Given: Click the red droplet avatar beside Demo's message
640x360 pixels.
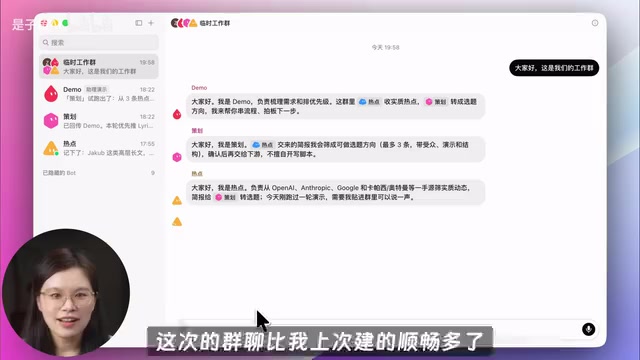Looking at the screenshot, I should click(177, 114).
